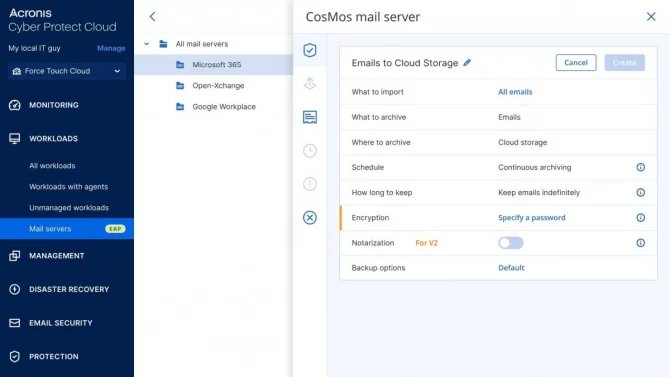This screenshot has width=670, height=377.
Task: Click the All mail servers label
Action: click(x=202, y=44)
